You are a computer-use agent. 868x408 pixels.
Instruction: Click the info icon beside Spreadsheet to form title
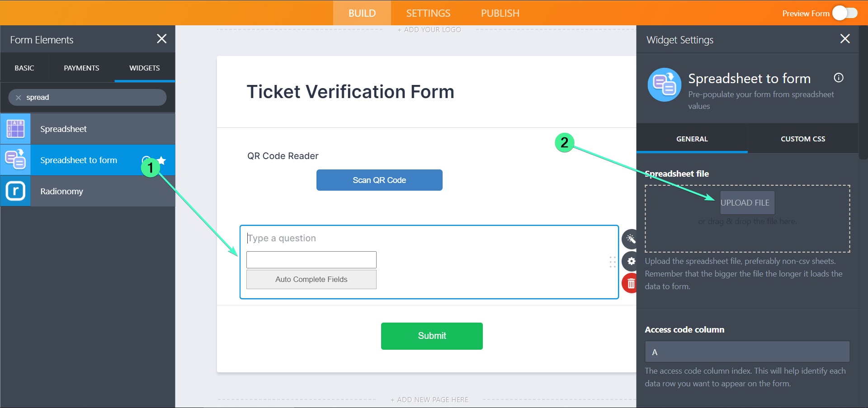pos(839,78)
